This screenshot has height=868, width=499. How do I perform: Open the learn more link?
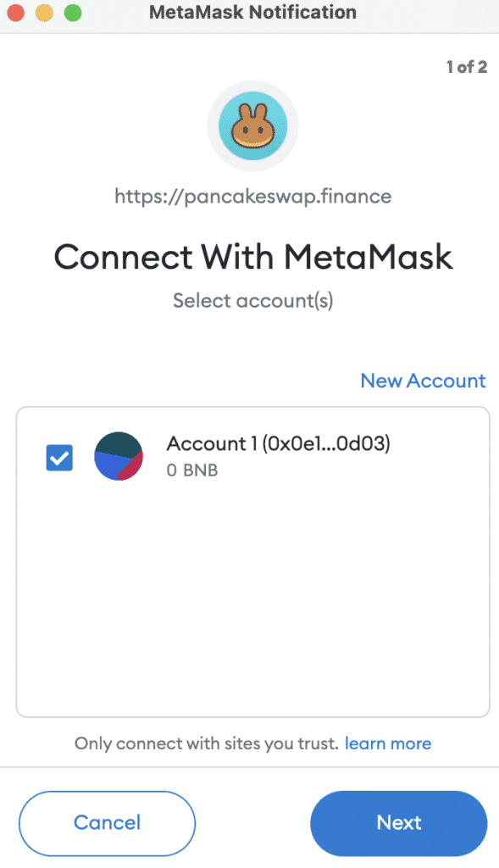tap(388, 743)
